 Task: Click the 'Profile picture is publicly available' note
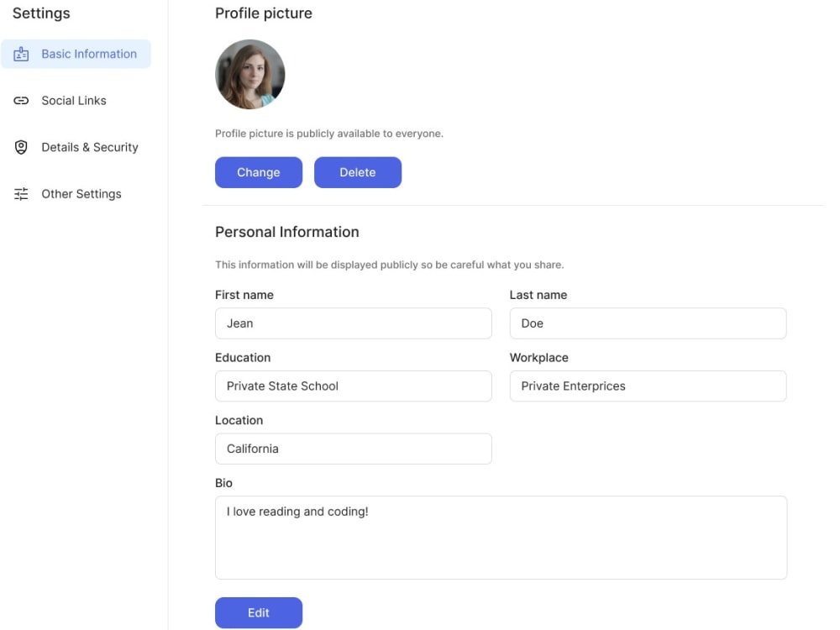point(329,134)
